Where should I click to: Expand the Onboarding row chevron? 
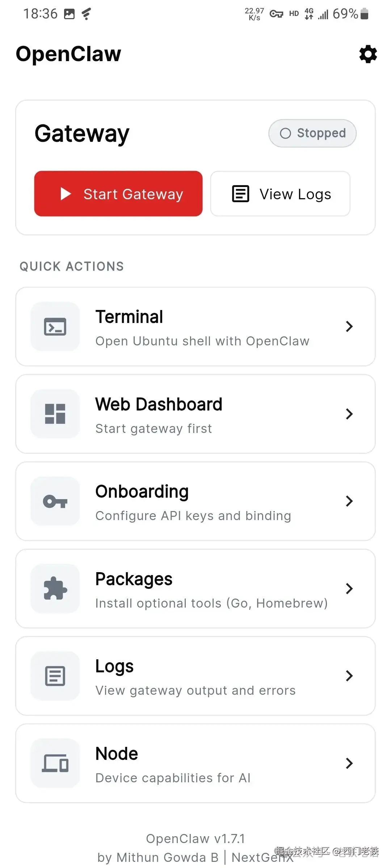click(x=349, y=501)
